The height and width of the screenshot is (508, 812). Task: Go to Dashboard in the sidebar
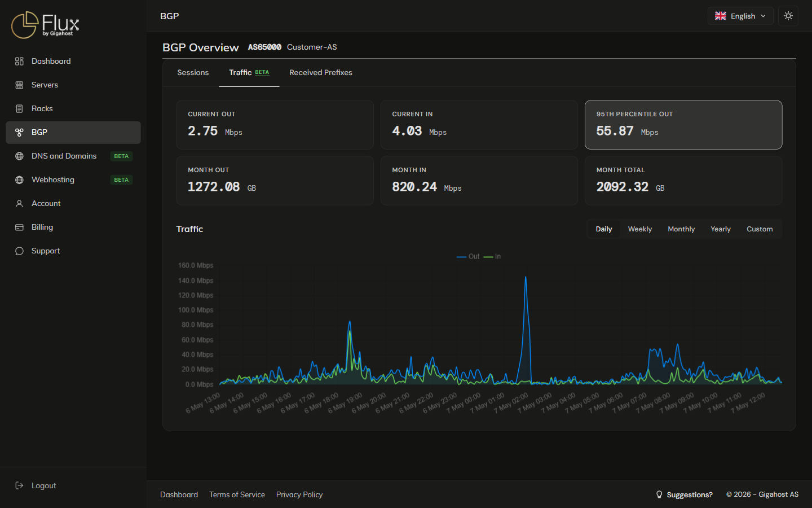click(73, 61)
